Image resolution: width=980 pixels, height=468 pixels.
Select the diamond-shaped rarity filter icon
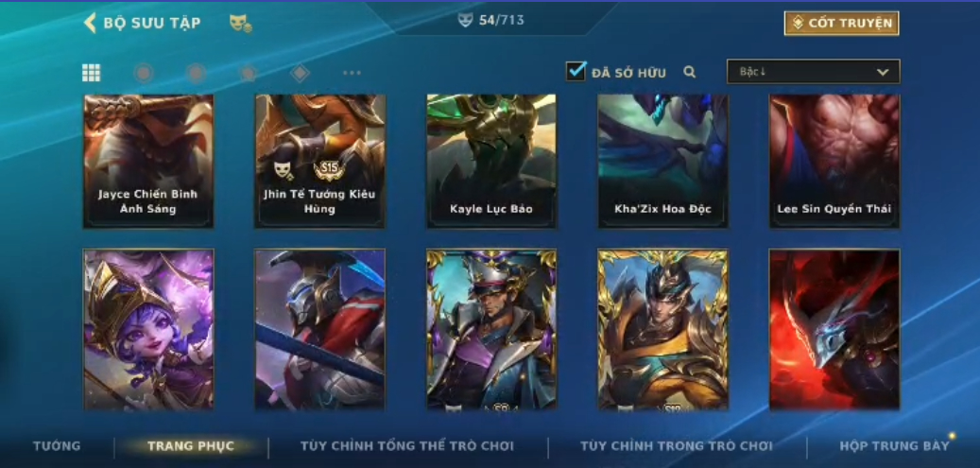point(300,73)
